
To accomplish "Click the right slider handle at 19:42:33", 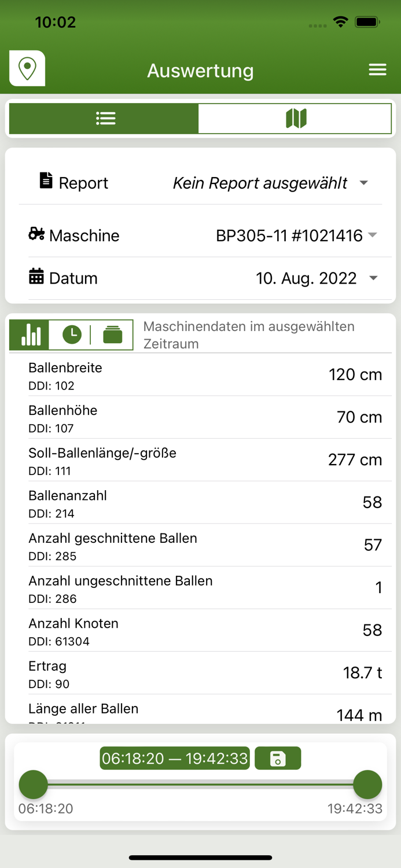I will coord(368,784).
